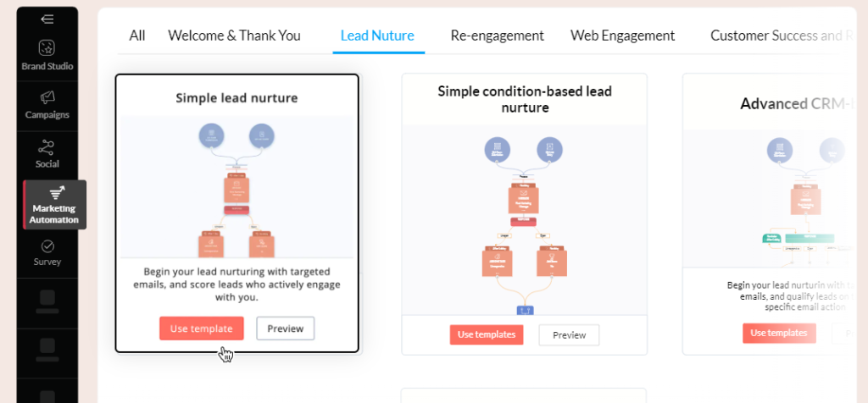Switch to the Re-engagement tab

[498, 36]
